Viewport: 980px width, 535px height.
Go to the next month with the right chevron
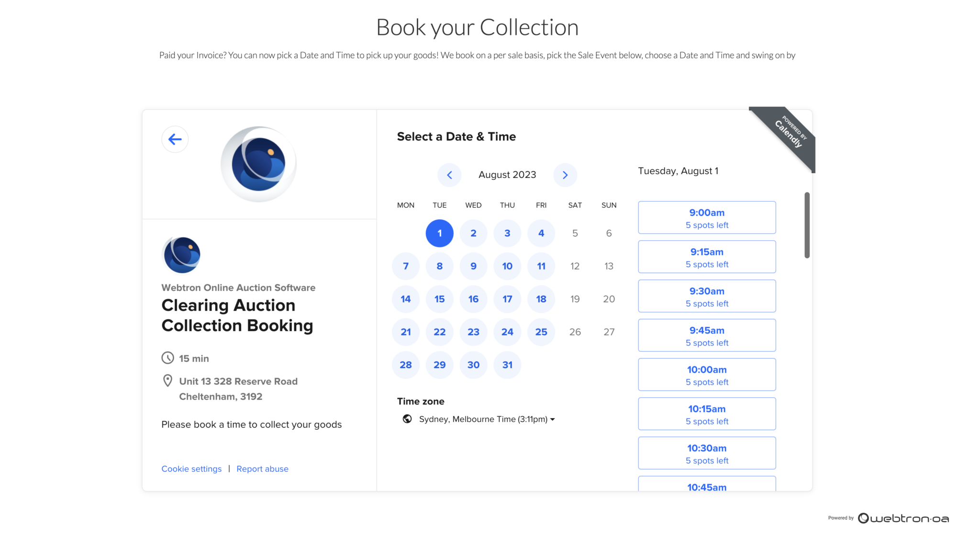coord(565,175)
